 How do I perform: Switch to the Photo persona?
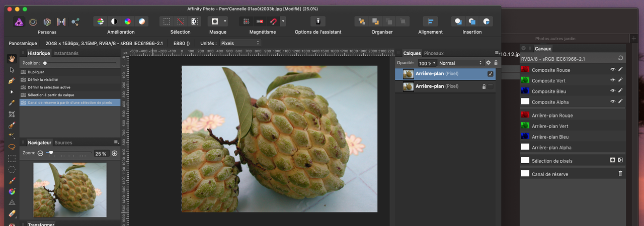click(x=18, y=22)
